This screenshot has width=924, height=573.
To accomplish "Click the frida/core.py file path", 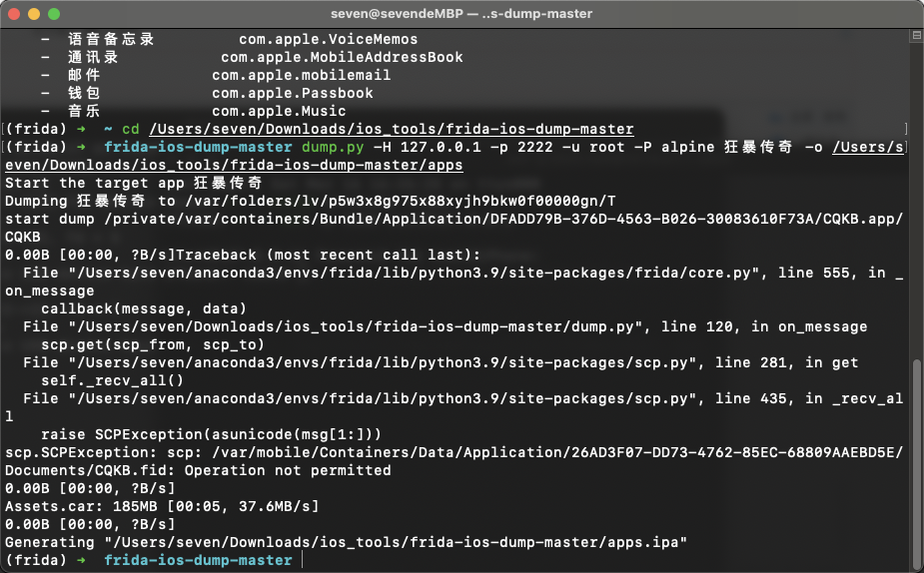I will click(x=414, y=273).
